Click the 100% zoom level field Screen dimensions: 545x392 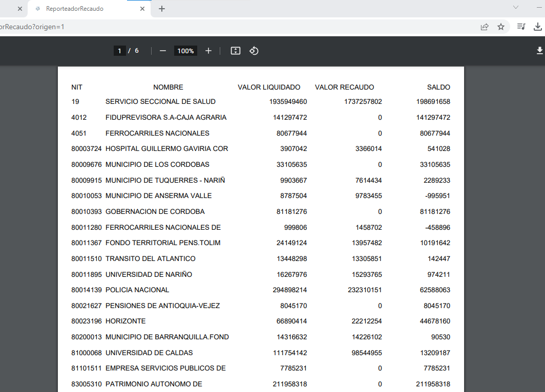point(185,51)
